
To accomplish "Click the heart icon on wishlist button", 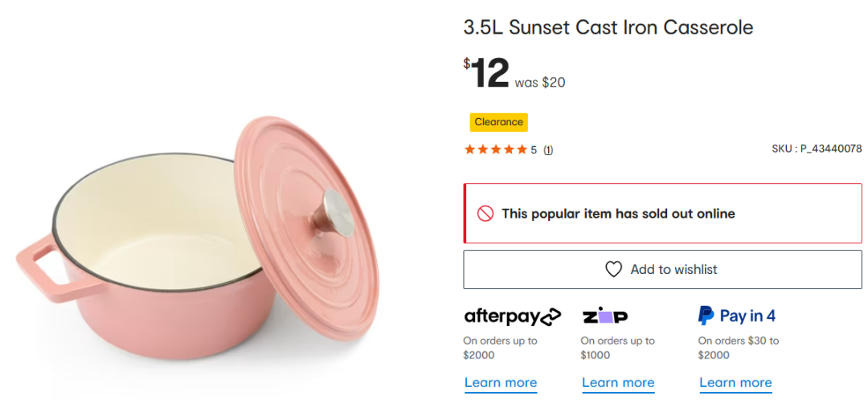I will (613, 270).
